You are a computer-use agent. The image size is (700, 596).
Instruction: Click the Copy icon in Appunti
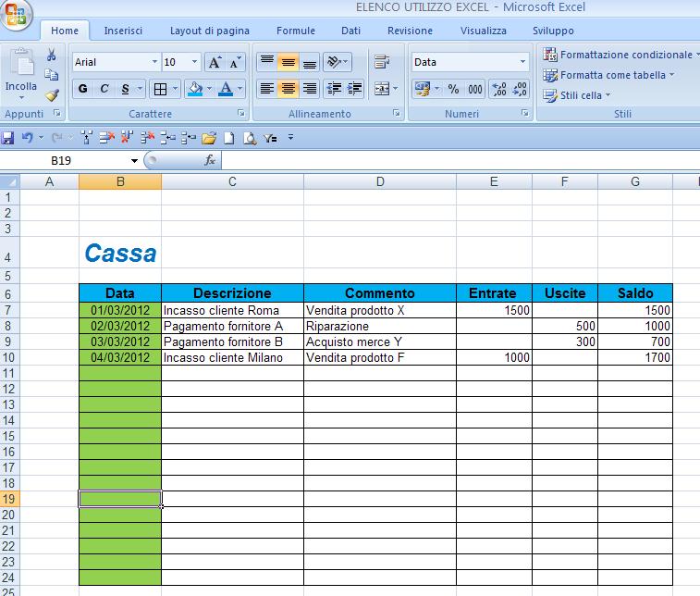52,75
